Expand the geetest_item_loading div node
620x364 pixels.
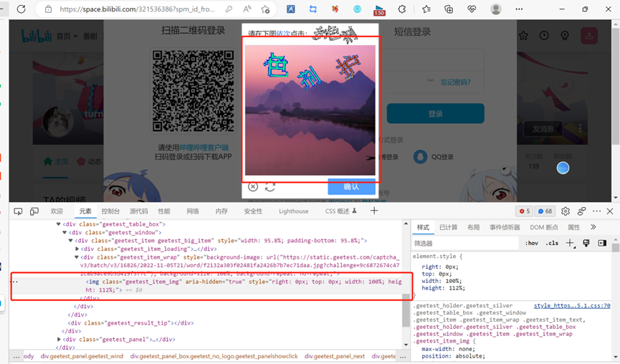[x=77, y=249]
